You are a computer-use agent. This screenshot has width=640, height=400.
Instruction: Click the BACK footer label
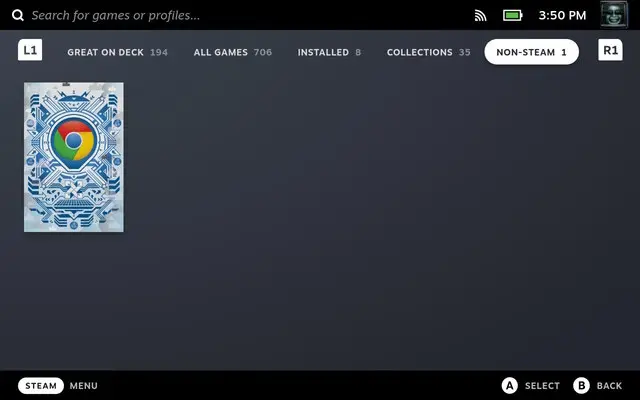point(609,386)
